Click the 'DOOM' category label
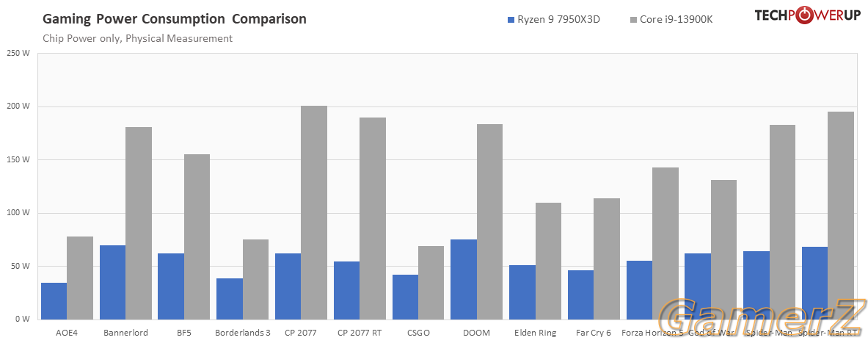868x343 pixels. tap(477, 333)
